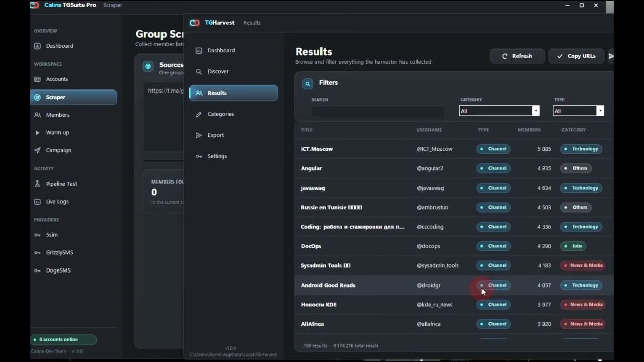Select the Results tab in TGHarvest sidebar
This screenshot has width=644, height=362.
[233, 93]
